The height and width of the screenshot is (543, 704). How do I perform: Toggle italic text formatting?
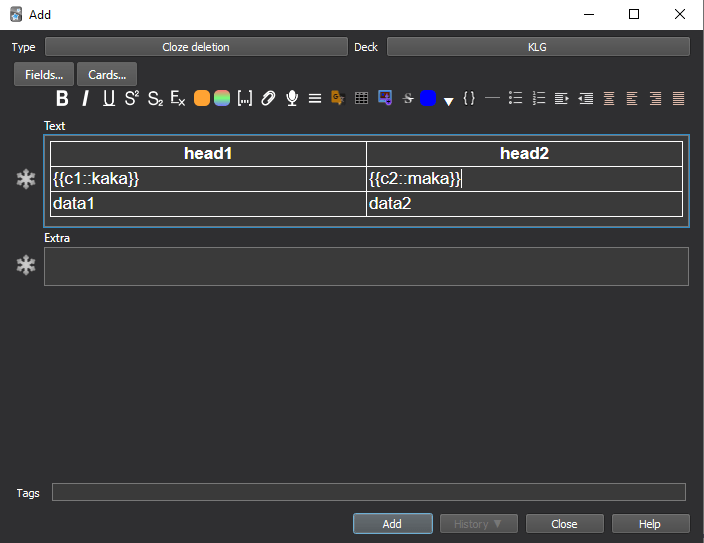(x=85, y=98)
